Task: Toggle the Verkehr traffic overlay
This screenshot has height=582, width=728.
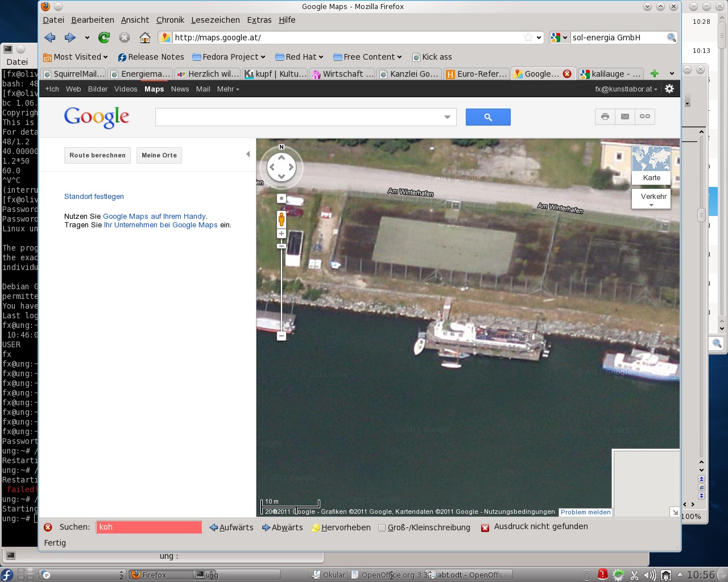Action: 652,196
